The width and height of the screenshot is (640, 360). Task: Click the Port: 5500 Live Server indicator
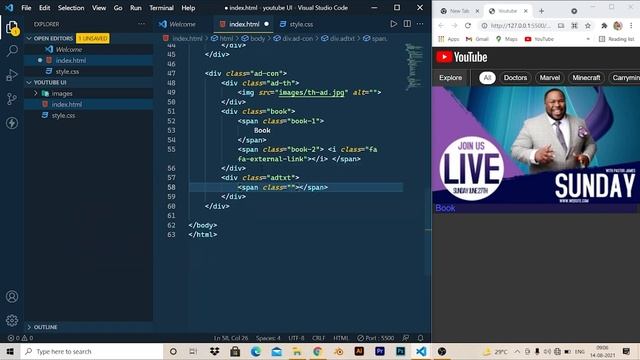click(376, 338)
